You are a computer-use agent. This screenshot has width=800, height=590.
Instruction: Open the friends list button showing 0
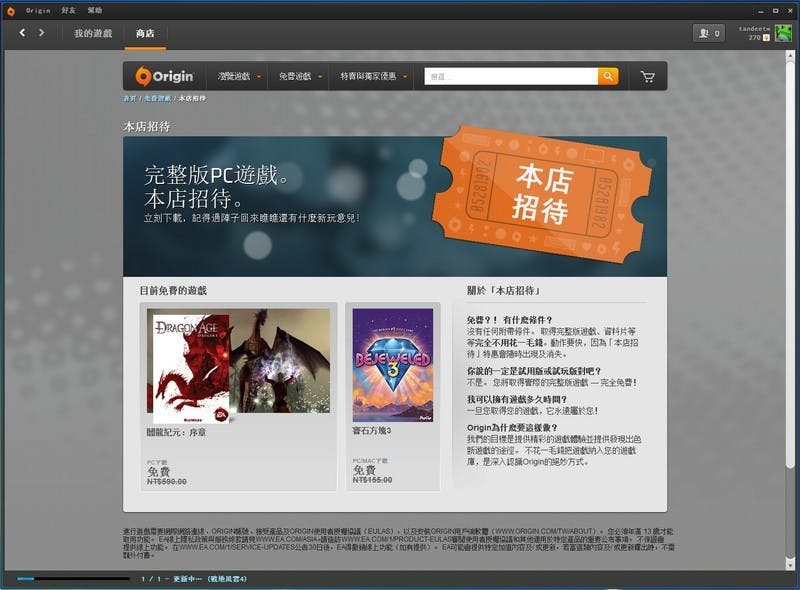pos(709,33)
